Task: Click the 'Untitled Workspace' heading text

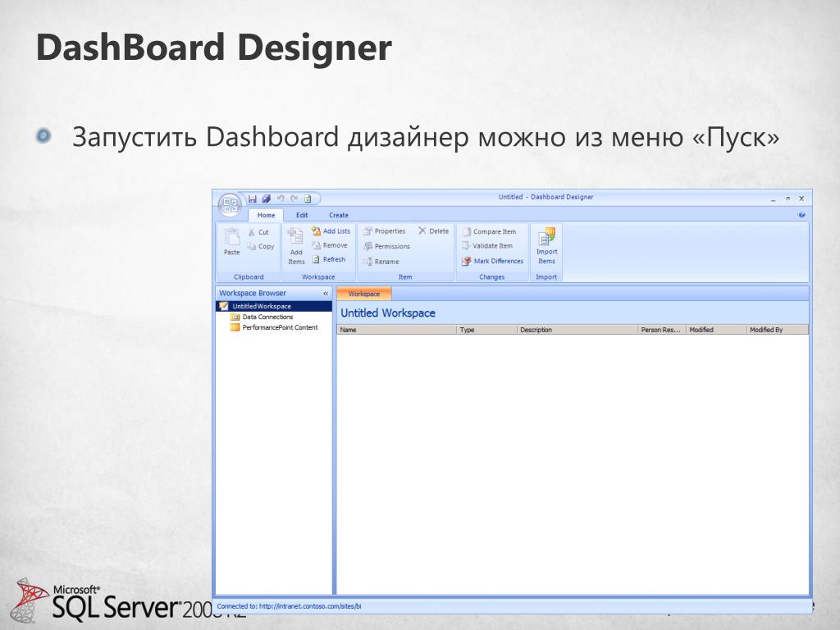Action: pyautogui.click(x=388, y=313)
